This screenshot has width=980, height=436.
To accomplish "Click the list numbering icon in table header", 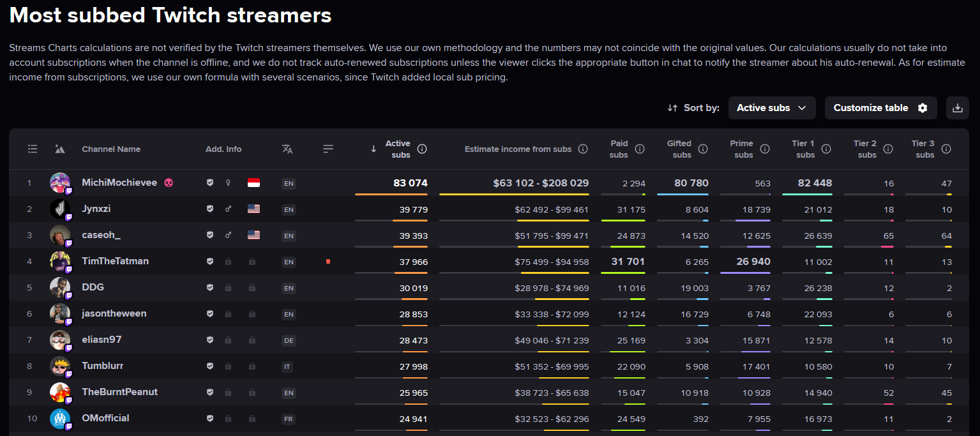I will click(33, 149).
